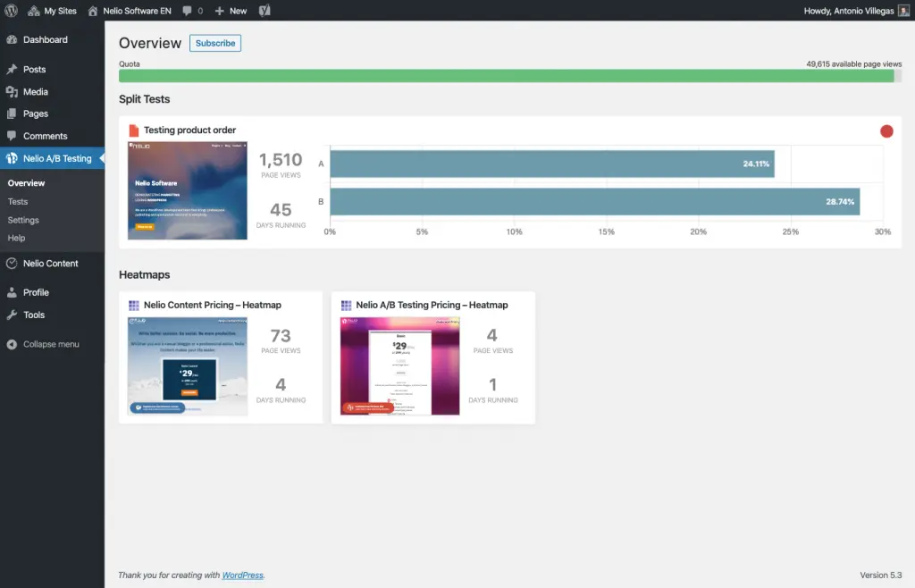The height and width of the screenshot is (588, 915).
Task: Click the Collapse menu label
Action: pyautogui.click(x=51, y=344)
